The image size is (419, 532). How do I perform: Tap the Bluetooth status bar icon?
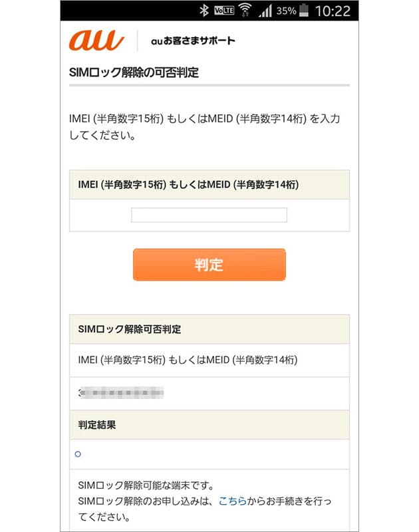coord(204,11)
